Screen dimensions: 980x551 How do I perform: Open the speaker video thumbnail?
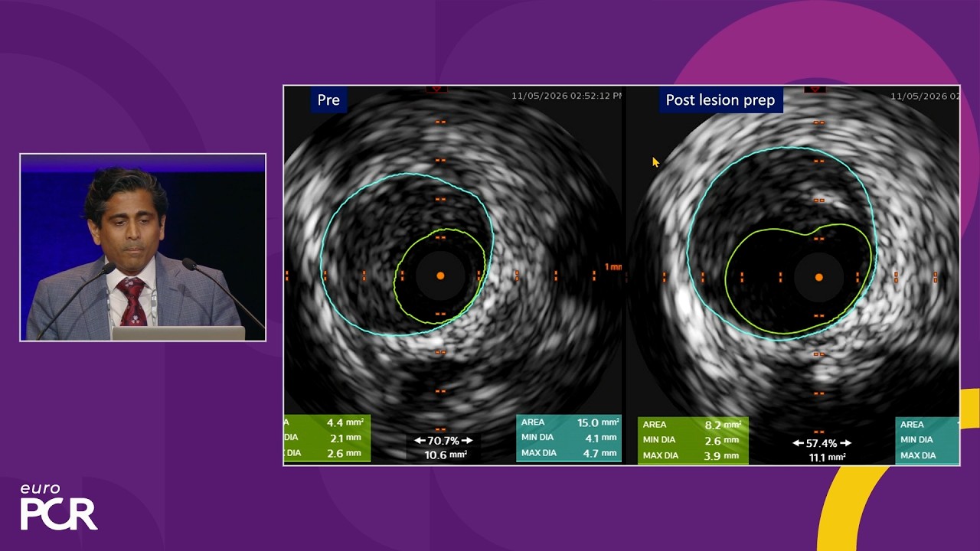coord(142,247)
